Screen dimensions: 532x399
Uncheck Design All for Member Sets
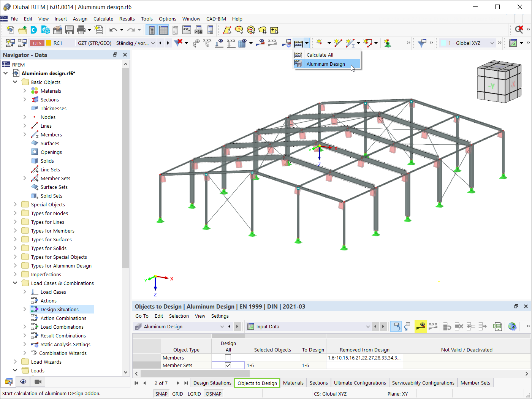[x=228, y=365]
